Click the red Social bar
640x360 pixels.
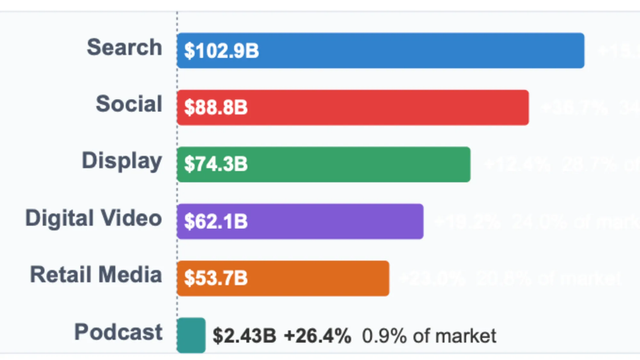(353, 107)
